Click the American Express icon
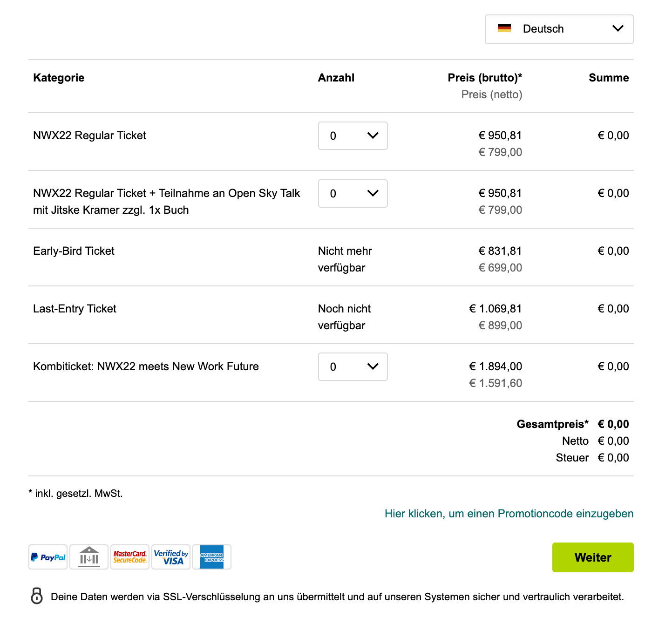The image size is (672, 624). pos(212,557)
